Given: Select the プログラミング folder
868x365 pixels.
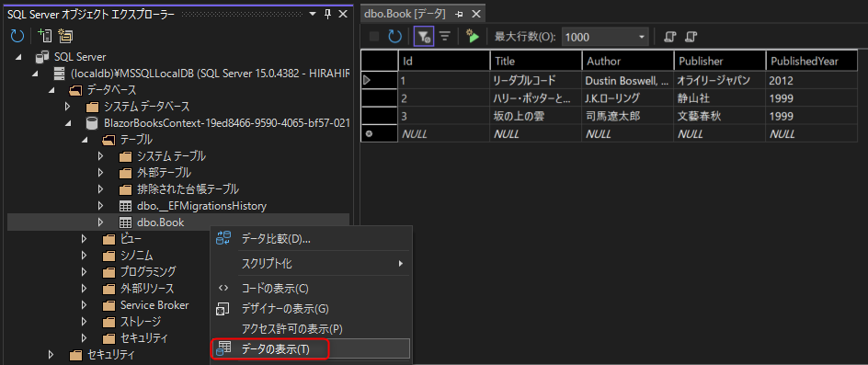Looking at the screenshot, I should coord(148,271).
